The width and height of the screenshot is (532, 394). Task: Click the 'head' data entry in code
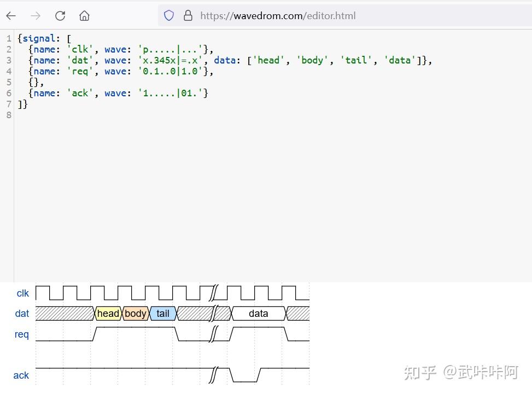coord(268,60)
